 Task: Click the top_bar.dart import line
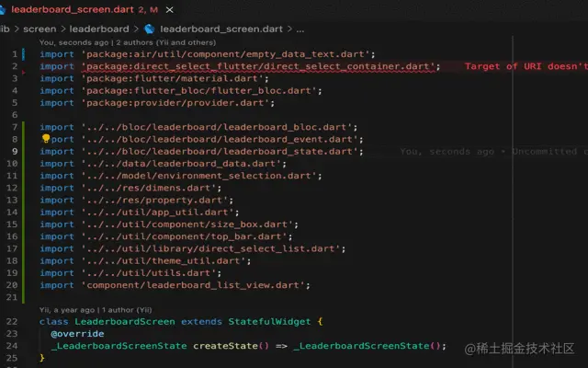166,236
